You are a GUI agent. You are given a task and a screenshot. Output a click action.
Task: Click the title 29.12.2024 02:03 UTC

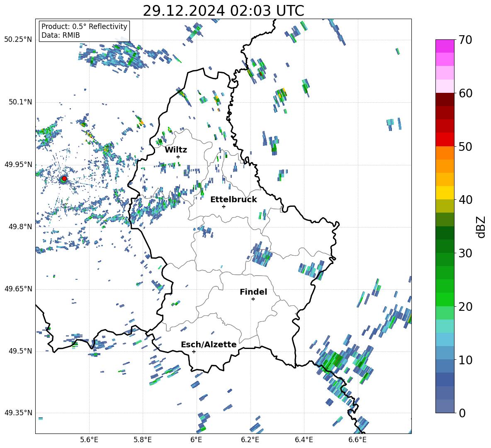pyautogui.click(x=224, y=11)
